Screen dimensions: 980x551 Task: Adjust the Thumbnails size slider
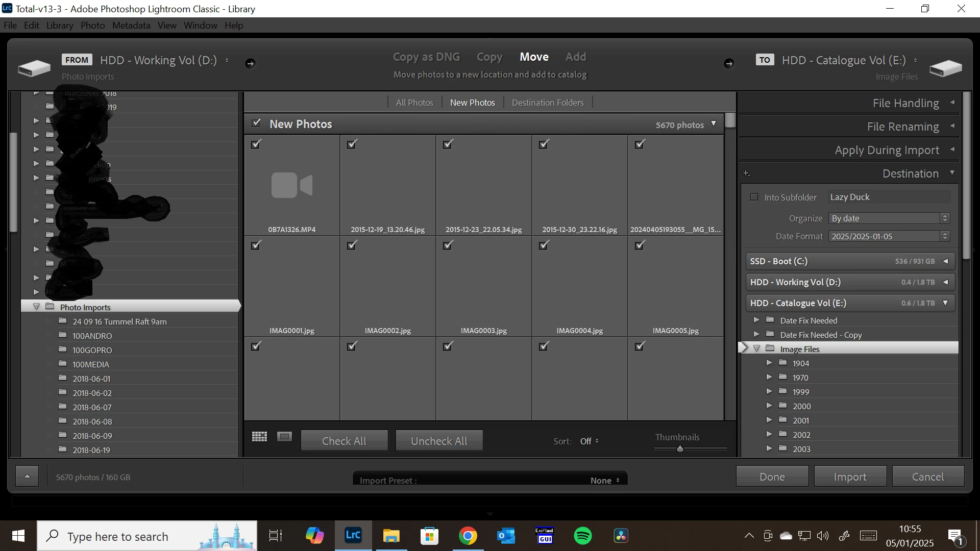coord(680,449)
